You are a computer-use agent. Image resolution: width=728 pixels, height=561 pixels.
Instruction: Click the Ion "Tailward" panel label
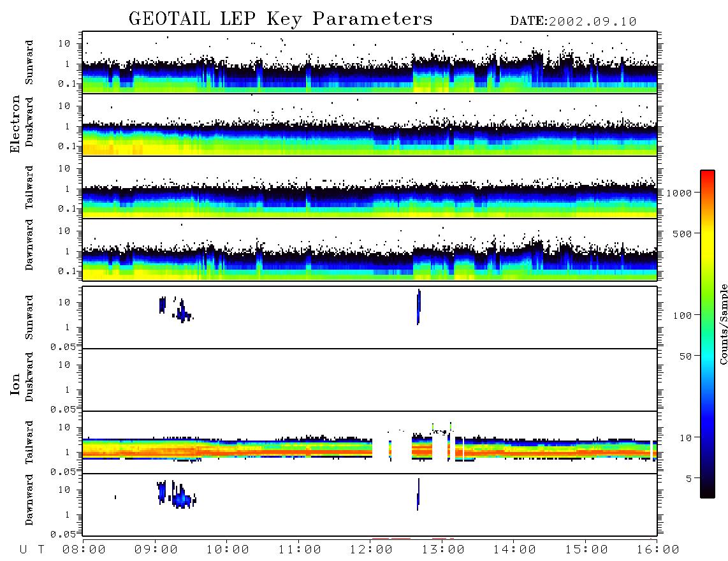click(29, 442)
